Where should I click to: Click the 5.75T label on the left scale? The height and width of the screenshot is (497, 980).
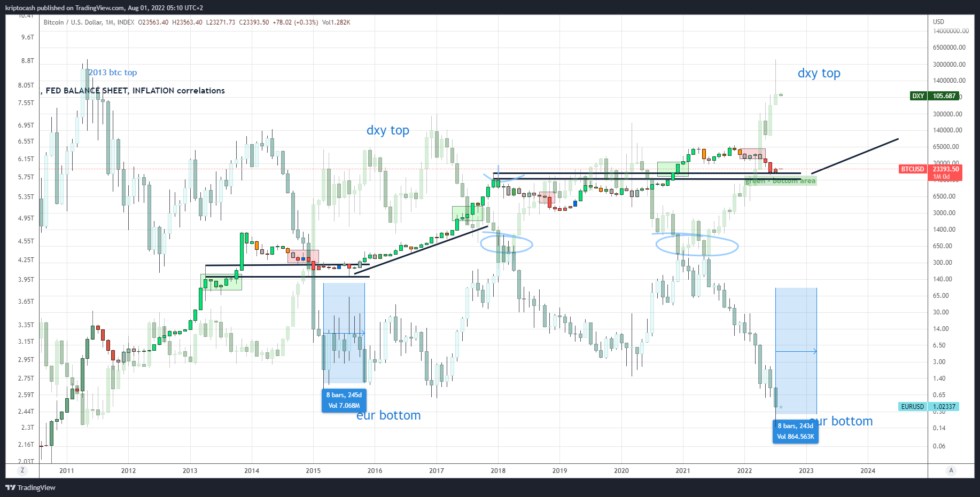(x=26, y=177)
